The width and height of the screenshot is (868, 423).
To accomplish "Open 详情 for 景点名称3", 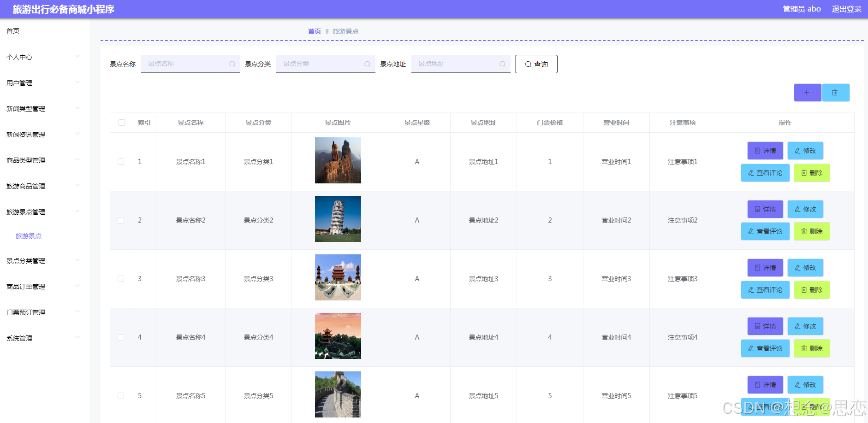I will click(765, 268).
